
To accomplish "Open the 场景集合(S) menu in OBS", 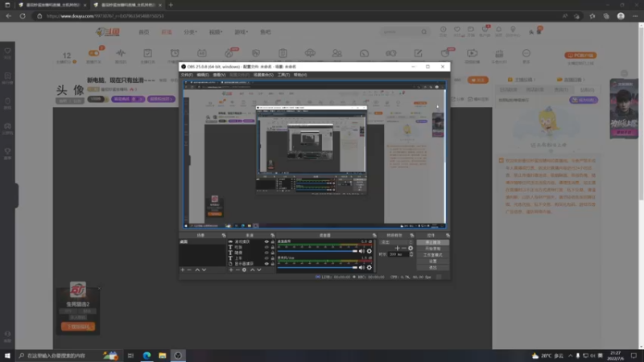I will 263,75.
